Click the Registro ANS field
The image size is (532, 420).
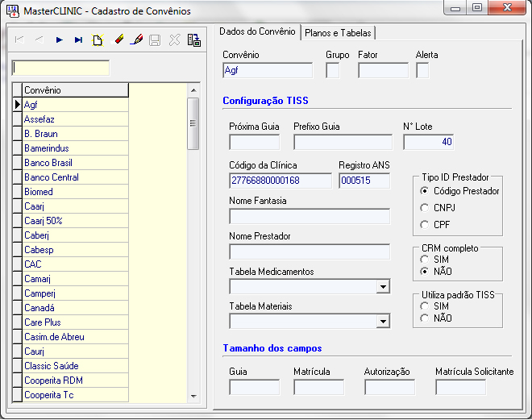coord(364,181)
